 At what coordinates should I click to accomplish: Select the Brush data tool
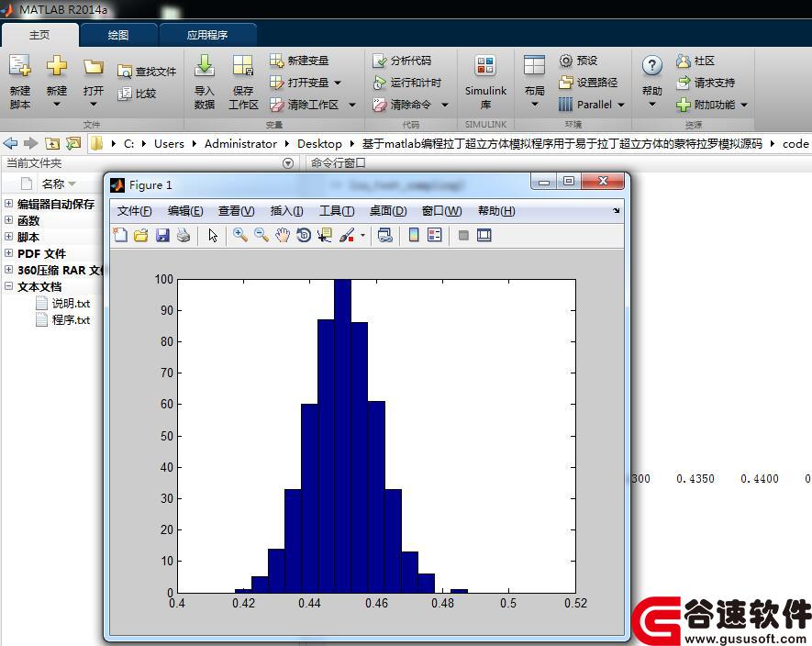347,235
